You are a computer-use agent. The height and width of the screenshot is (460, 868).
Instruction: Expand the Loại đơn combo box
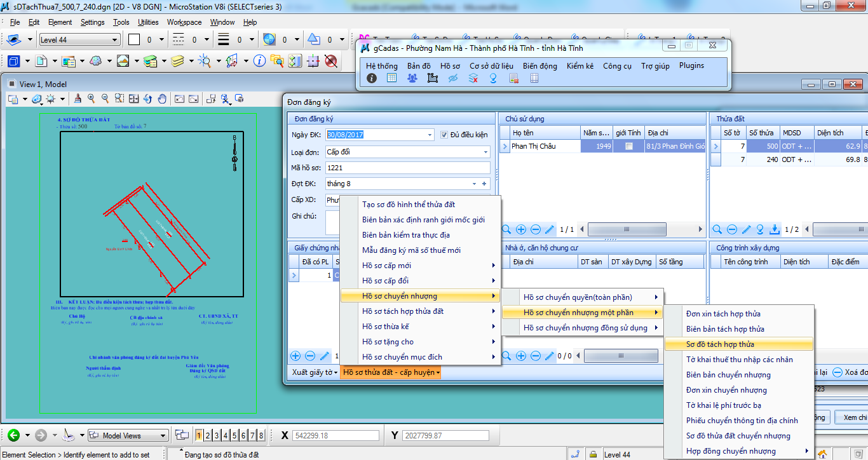[485, 152]
